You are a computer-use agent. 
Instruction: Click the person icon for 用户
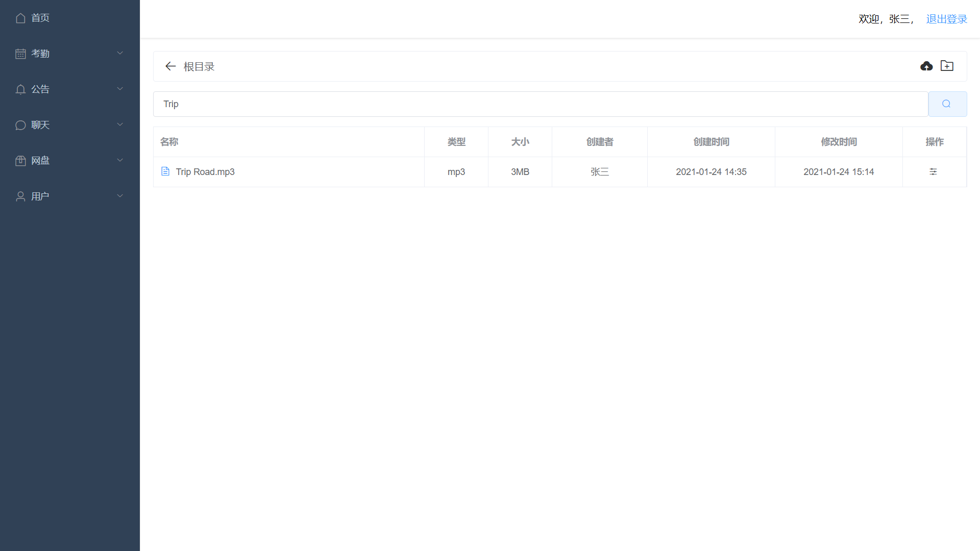click(x=20, y=196)
